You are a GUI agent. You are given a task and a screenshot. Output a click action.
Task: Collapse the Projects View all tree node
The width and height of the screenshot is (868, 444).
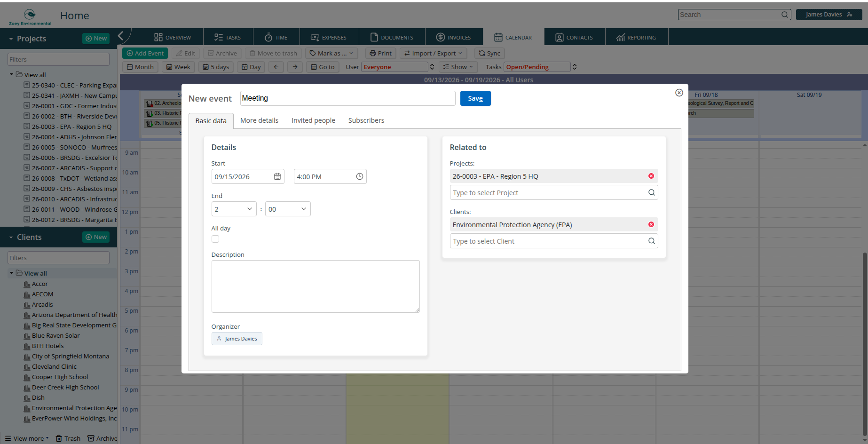[x=12, y=74]
